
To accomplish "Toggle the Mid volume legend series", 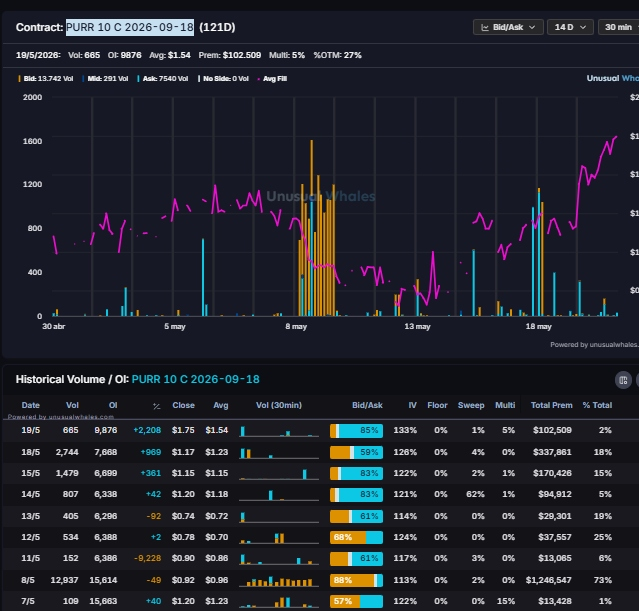I will 105,79.
